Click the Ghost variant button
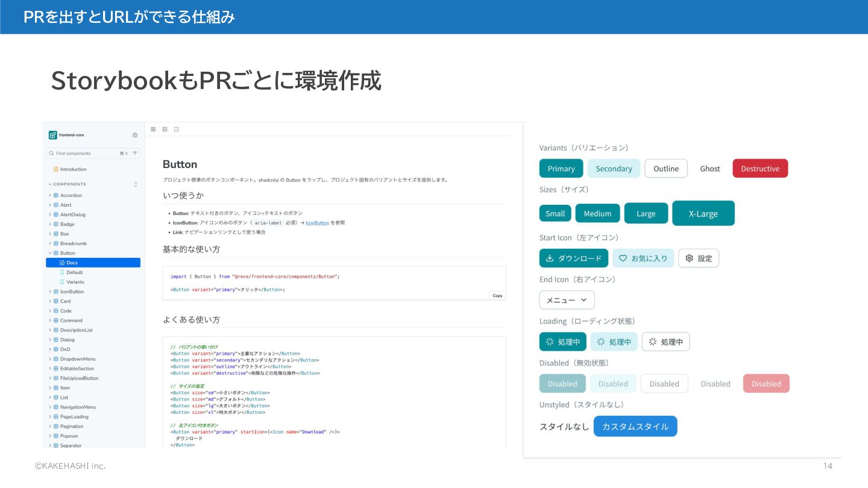 coord(710,169)
